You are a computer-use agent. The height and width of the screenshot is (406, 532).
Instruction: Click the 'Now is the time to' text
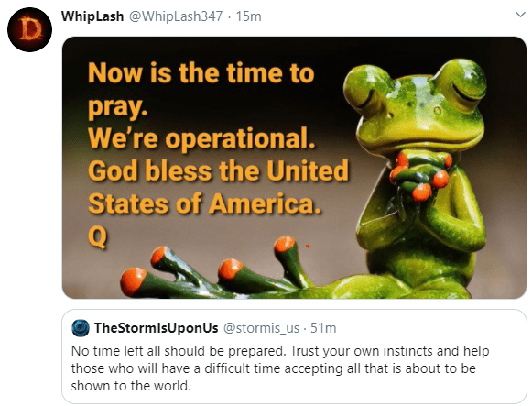201,73
